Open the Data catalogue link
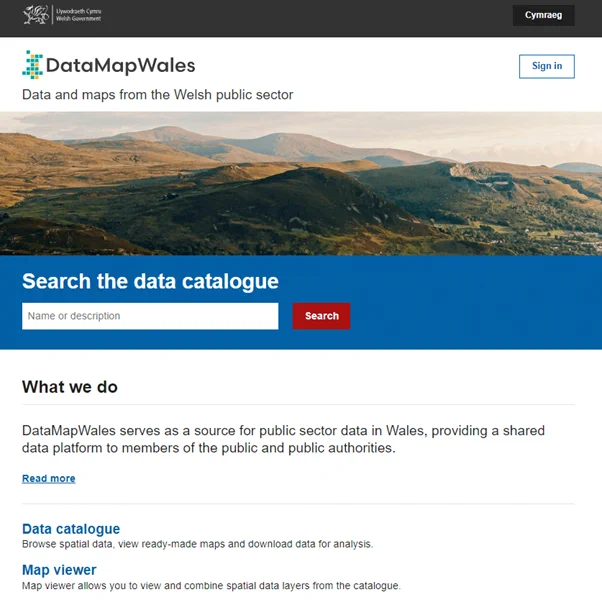The height and width of the screenshot is (610, 602). [x=71, y=529]
